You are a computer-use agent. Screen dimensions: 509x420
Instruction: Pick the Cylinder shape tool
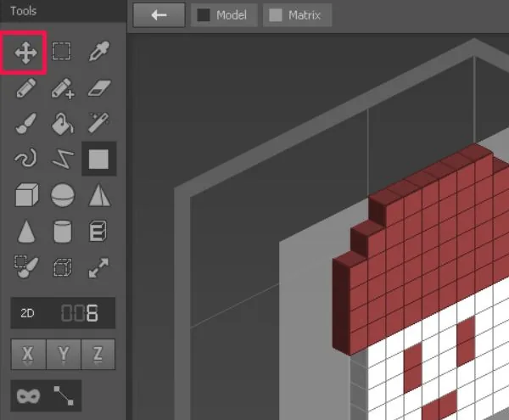62,232
